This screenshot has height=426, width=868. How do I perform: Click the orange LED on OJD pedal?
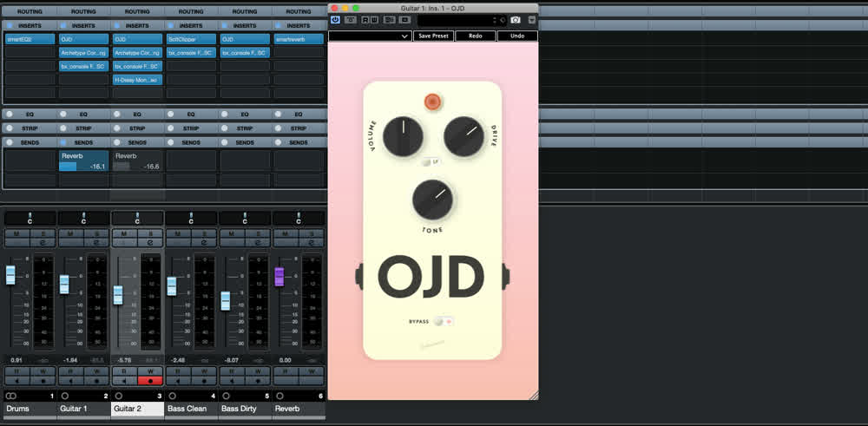click(432, 102)
